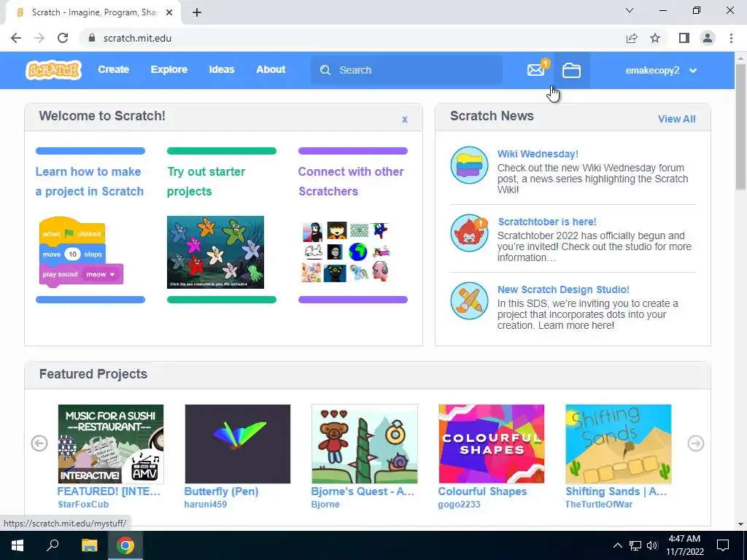This screenshot has height=560, width=747.
Task: Reload the page
Action: point(63,38)
